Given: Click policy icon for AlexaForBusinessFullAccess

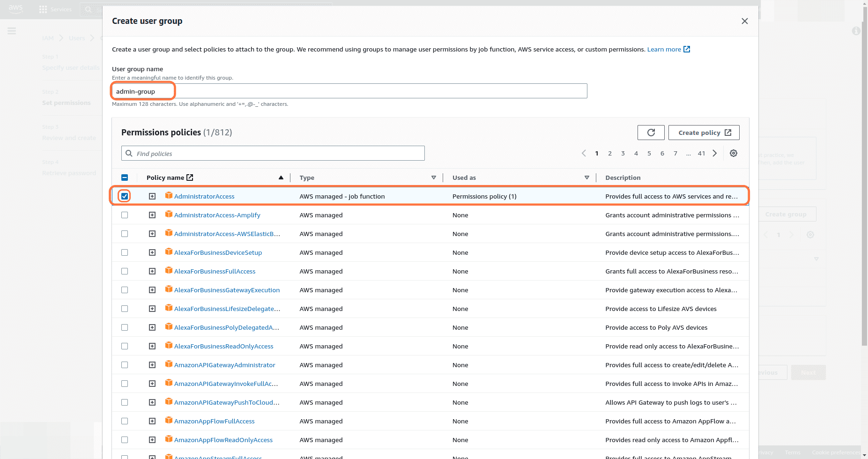Looking at the screenshot, I should (169, 270).
